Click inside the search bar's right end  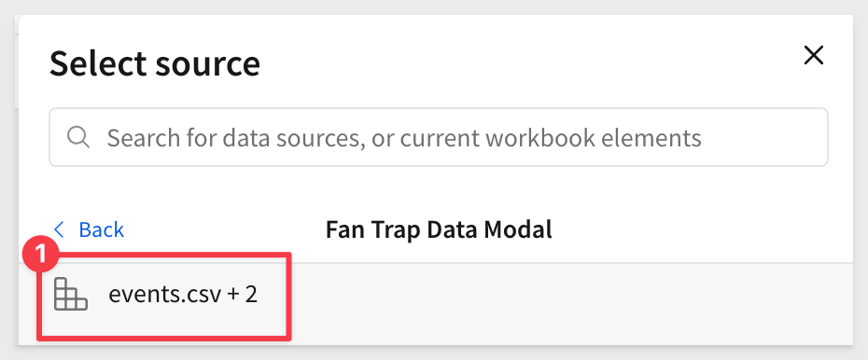pyautogui.click(x=775, y=136)
